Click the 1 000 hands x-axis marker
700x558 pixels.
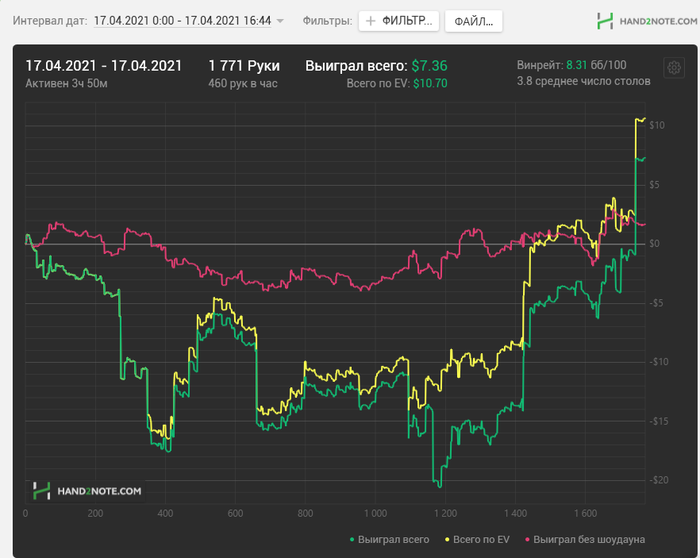point(375,513)
